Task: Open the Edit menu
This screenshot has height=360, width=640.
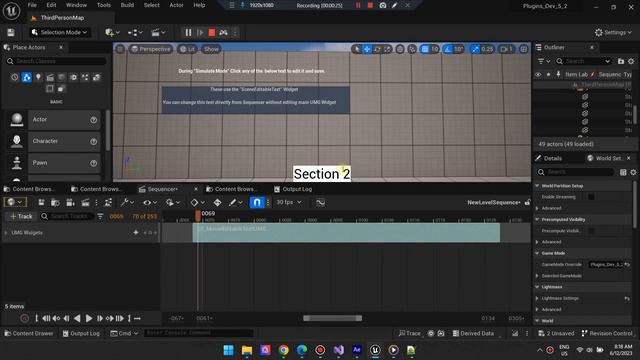Action: click(x=51, y=5)
